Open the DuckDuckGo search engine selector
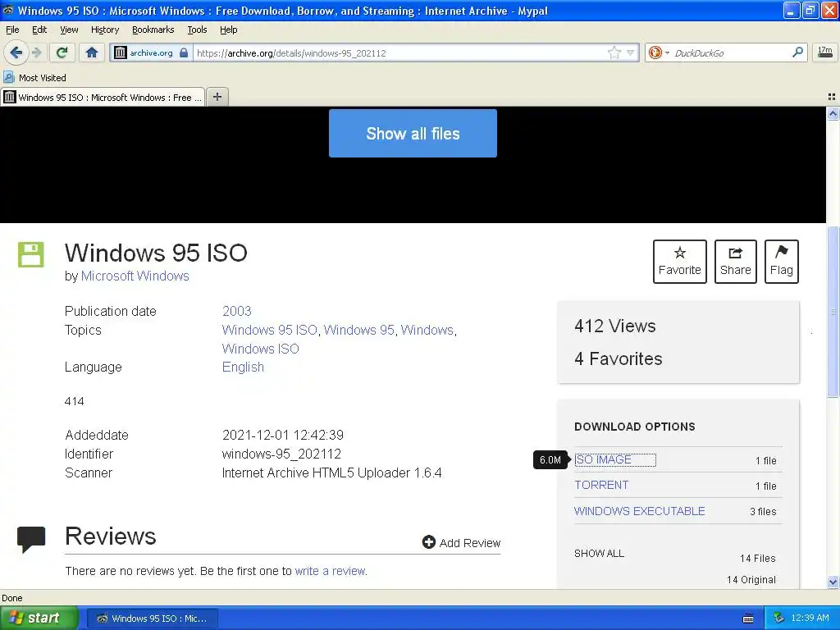Viewport: 840px width, 630px height. pos(659,52)
